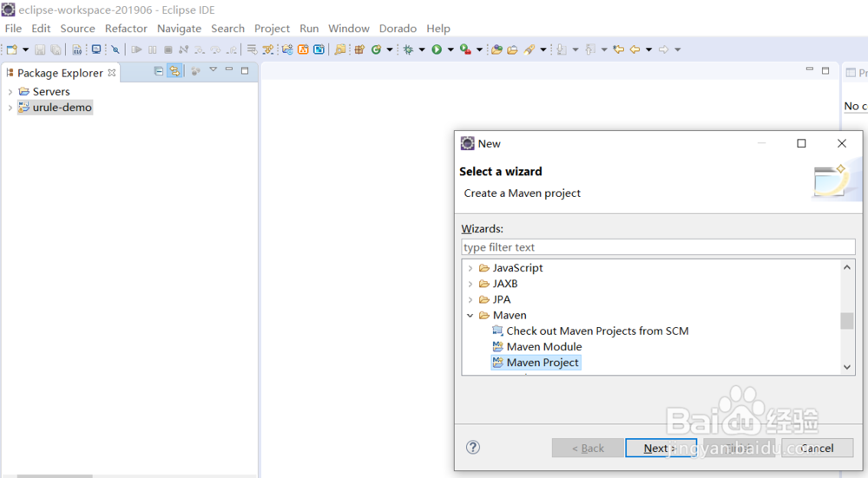This screenshot has height=478, width=868.
Task: Open the Dorado menu
Action: tap(398, 29)
